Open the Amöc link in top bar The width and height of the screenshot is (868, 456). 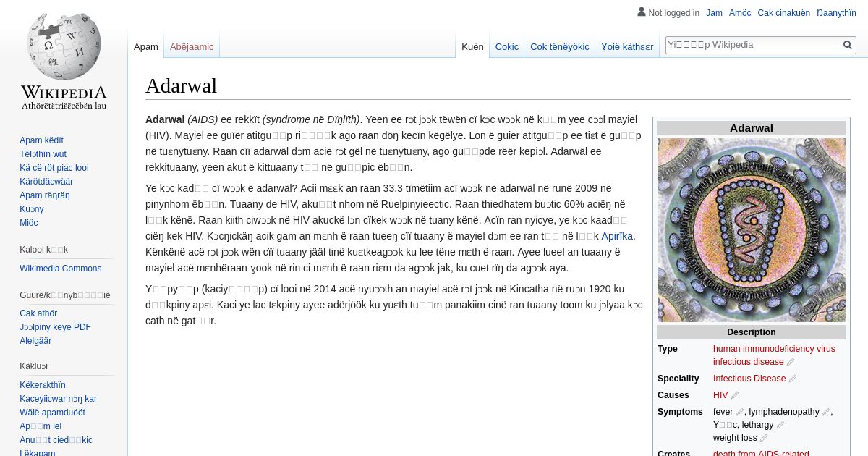[740, 12]
